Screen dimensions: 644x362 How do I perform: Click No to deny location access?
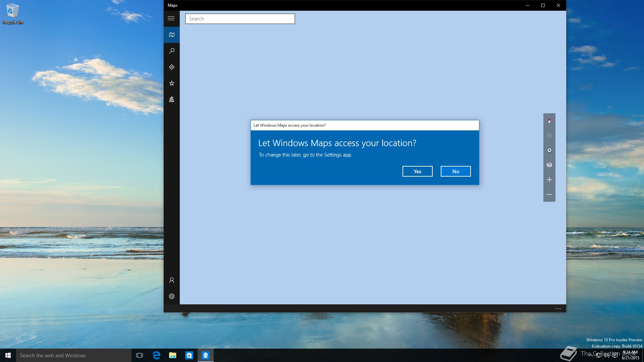pos(456,171)
